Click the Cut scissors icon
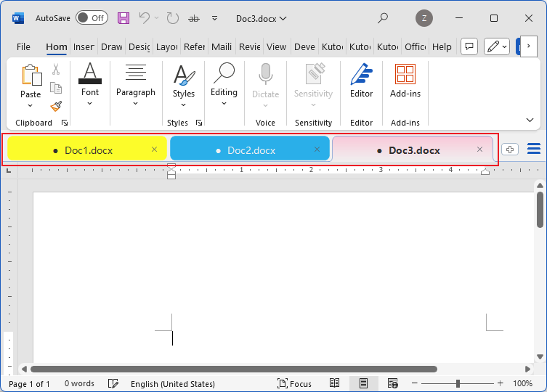 56,70
